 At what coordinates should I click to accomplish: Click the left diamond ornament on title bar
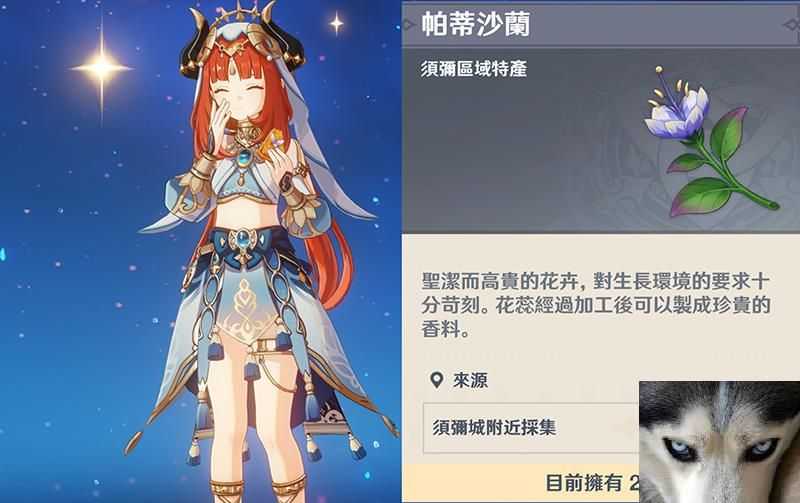[x=408, y=24]
